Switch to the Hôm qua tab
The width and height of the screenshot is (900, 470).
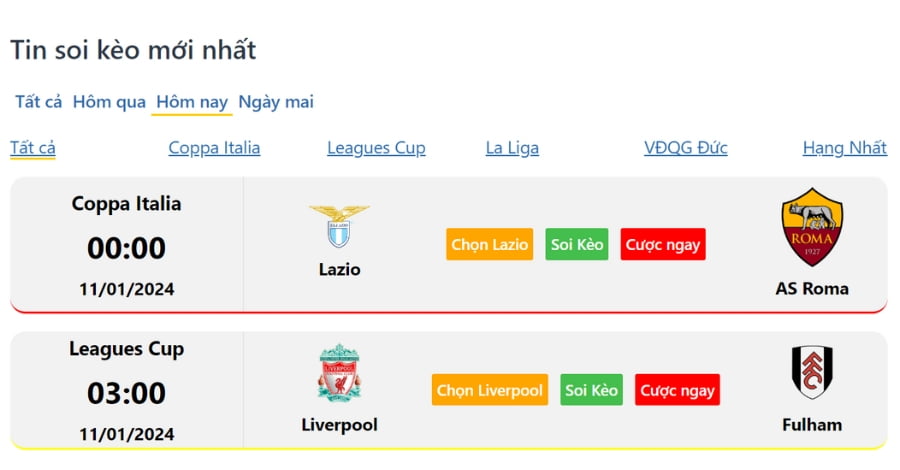pos(109,102)
